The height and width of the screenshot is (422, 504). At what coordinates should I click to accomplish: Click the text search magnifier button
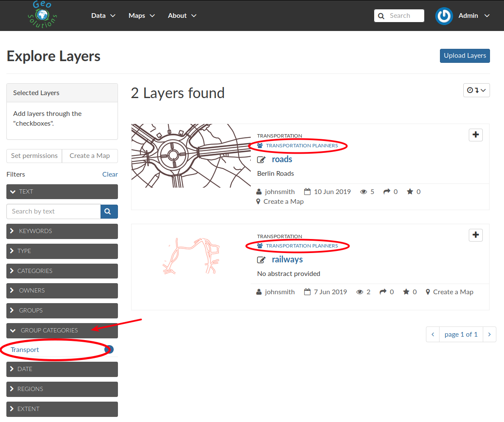(x=109, y=212)
